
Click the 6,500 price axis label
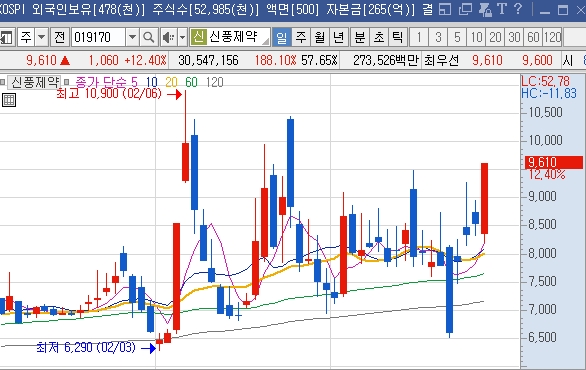point(542,337)
